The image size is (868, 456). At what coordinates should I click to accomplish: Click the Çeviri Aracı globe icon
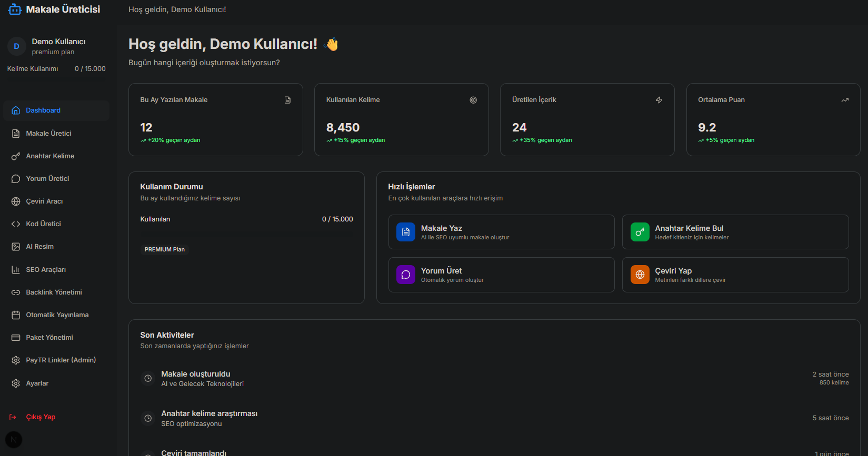coord(16,201)
